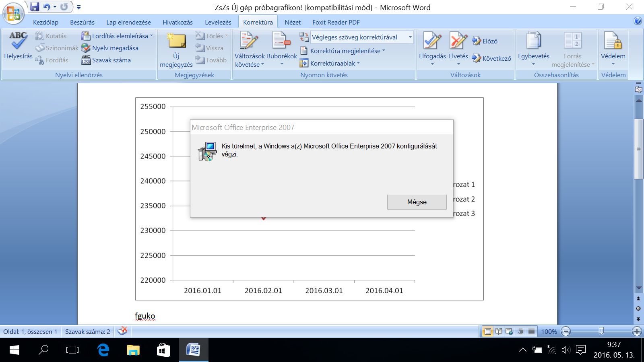Open Szinonimák thesaurus

tap(57, 48)
